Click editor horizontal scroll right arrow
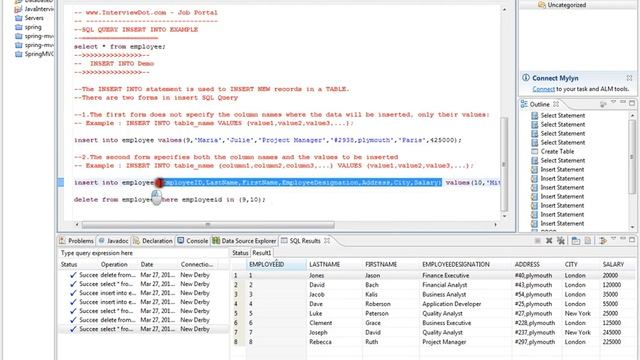This screenshot has height=360, width=640. pos(496,224)
